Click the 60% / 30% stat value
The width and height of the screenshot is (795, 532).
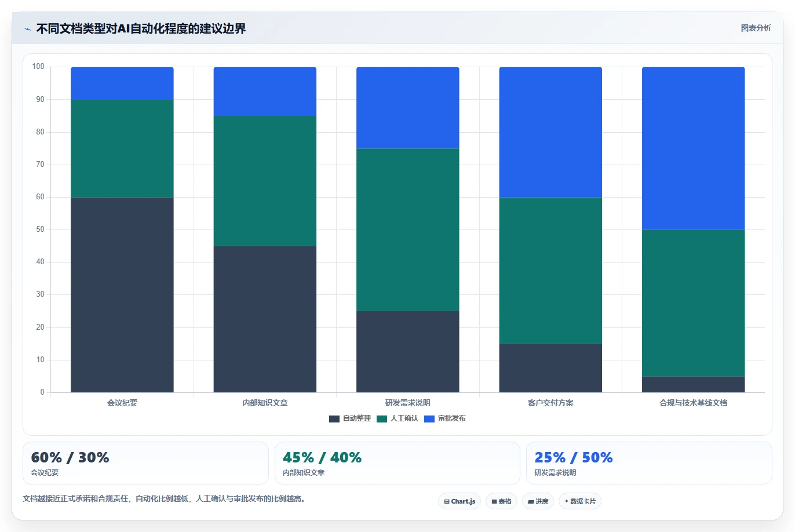[x=70, y=457]
